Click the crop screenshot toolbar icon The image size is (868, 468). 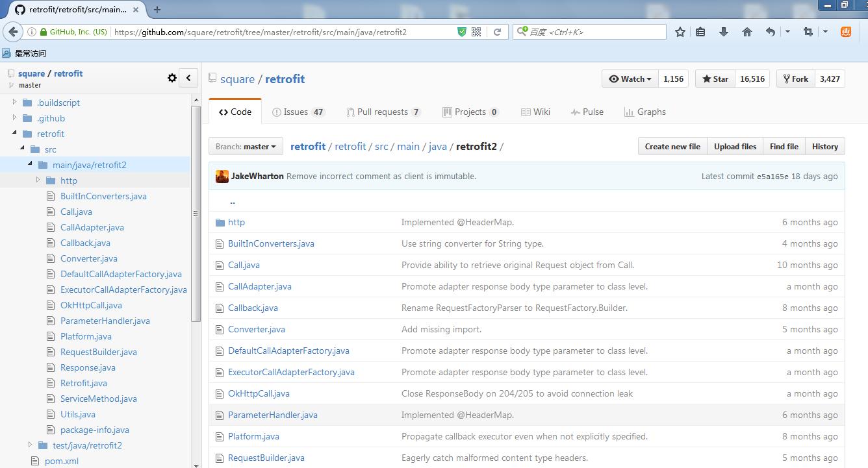[808, 32]
